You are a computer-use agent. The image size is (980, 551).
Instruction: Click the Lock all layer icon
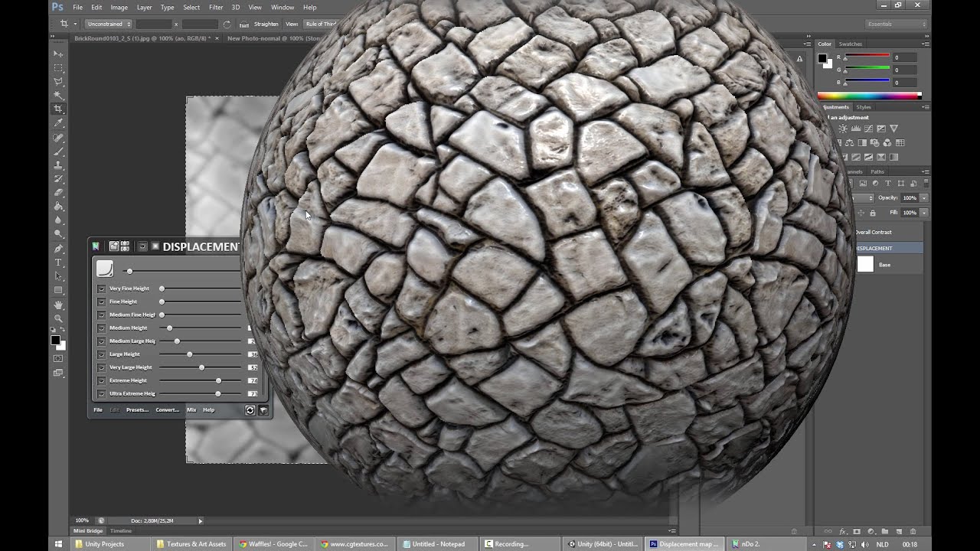coord(872,213)
